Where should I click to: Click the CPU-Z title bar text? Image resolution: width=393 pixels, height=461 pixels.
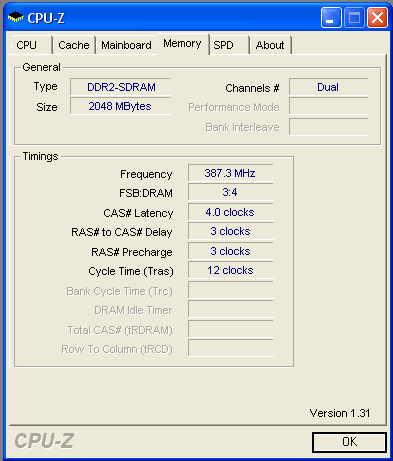[46, 18]
